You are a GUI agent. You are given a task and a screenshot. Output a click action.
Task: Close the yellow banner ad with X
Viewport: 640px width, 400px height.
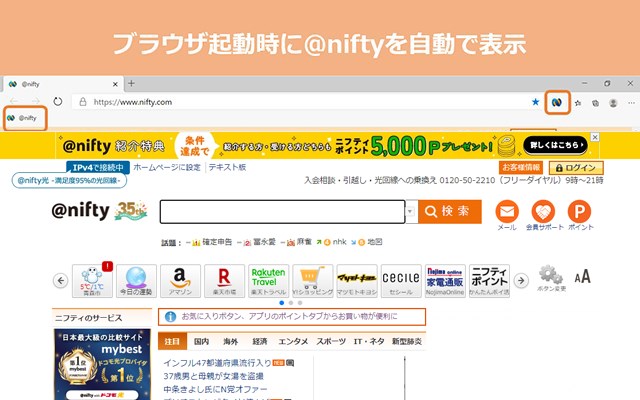(595, 137)
